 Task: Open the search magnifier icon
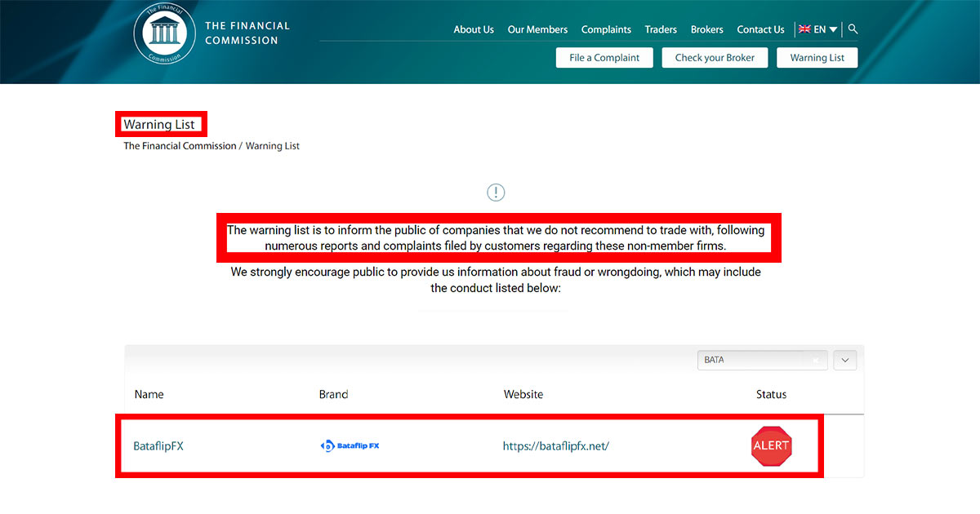[853, 29]
